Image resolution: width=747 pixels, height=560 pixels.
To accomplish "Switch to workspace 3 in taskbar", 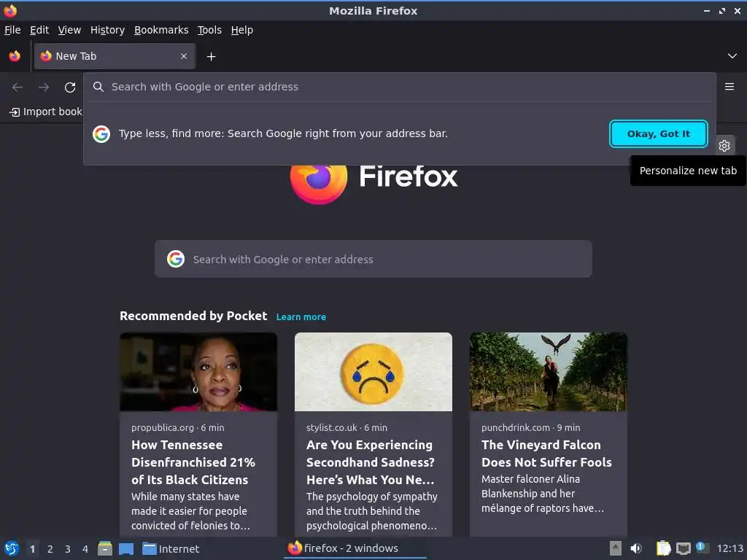I will [x=68, y=549].
